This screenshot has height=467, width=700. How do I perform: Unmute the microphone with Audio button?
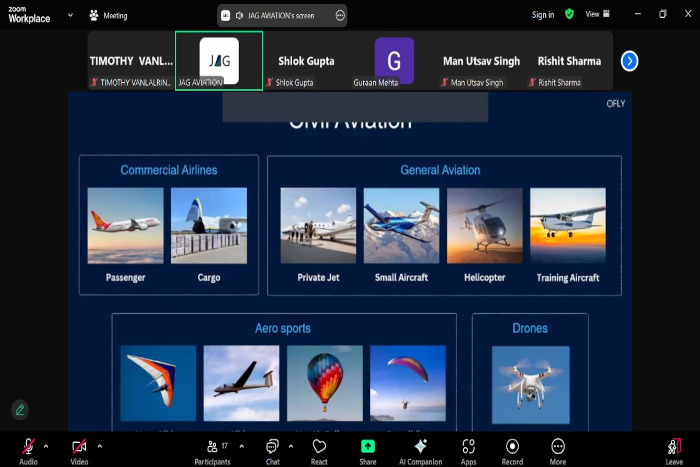point(28,447)
